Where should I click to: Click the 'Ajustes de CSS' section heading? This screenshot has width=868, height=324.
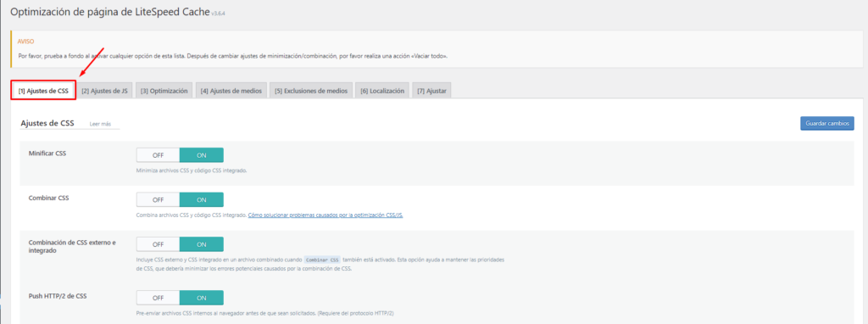click(47, 124)
